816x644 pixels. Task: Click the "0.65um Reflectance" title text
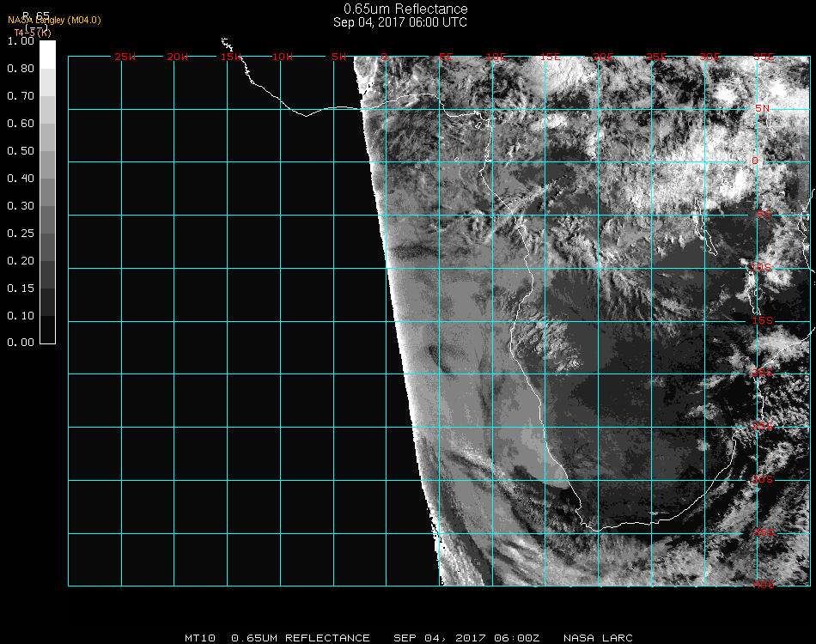coord(405,9)
